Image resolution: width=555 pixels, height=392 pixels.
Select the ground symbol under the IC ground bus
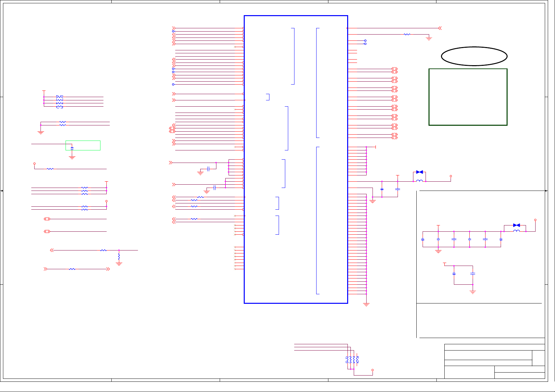point(366,304)
